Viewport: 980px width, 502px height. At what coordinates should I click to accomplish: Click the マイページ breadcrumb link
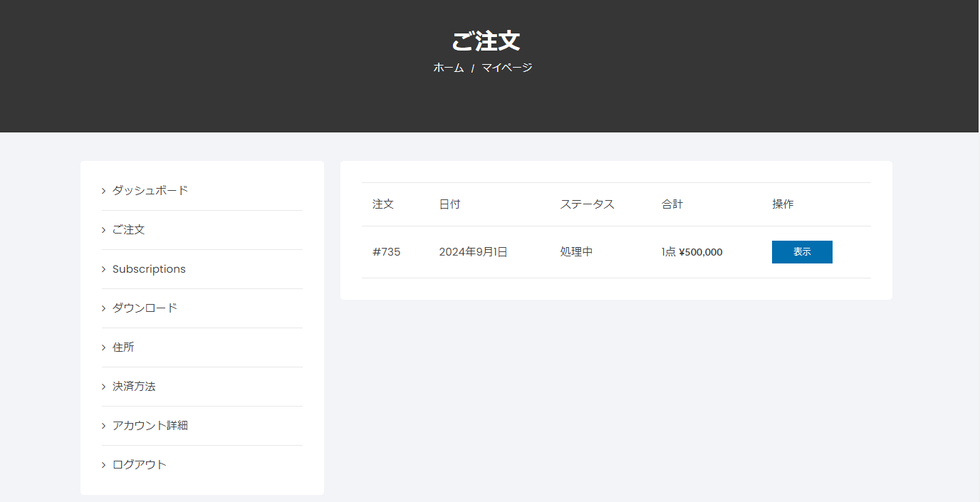(x=506, y=68)
